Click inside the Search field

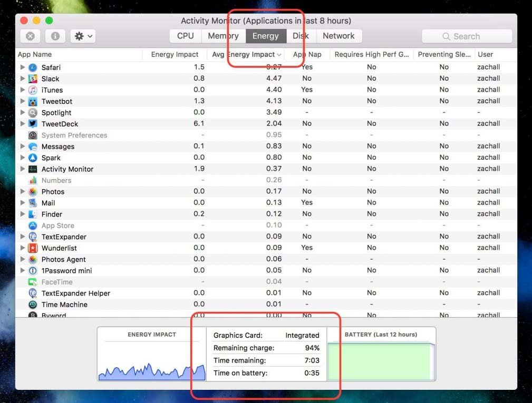[x=466, y=36]
